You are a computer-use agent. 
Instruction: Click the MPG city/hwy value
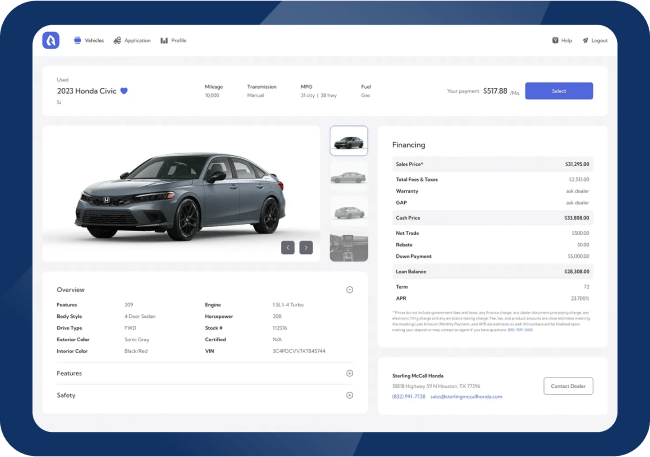(318, 95)
